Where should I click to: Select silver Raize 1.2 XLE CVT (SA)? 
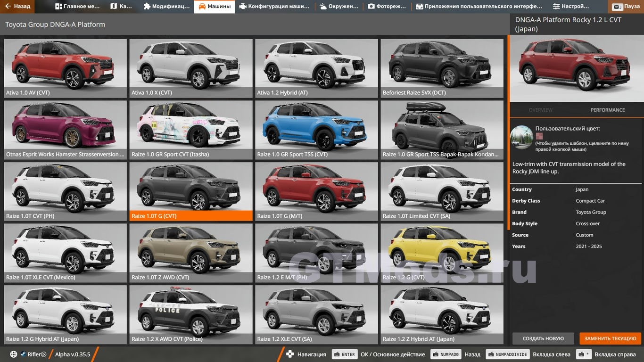pyautogui.click(x=316, y=314)
